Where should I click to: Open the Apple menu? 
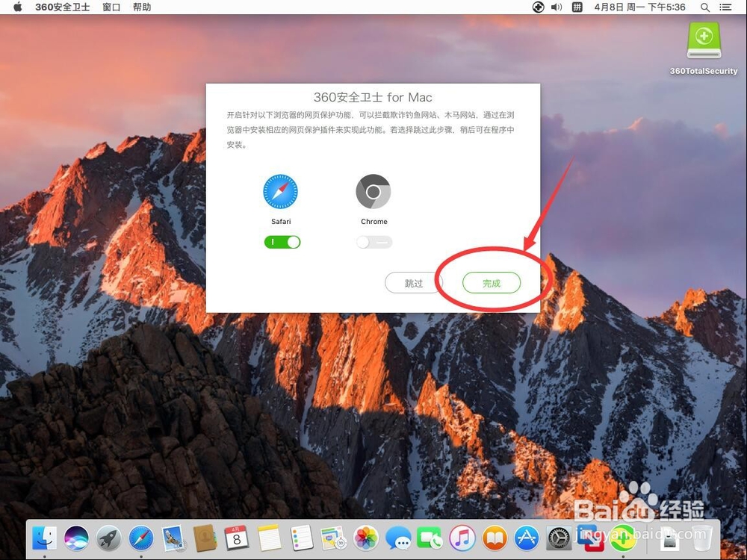tap(18, 7)
